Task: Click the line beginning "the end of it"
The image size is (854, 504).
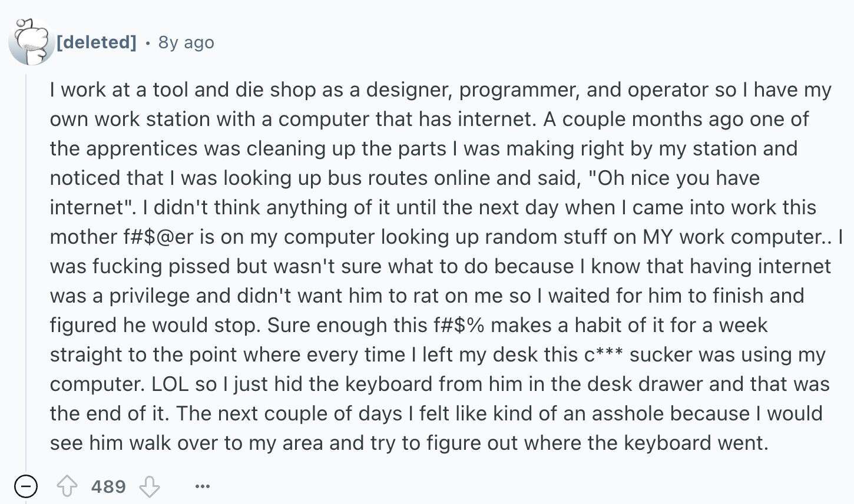Action: [436, 413]
